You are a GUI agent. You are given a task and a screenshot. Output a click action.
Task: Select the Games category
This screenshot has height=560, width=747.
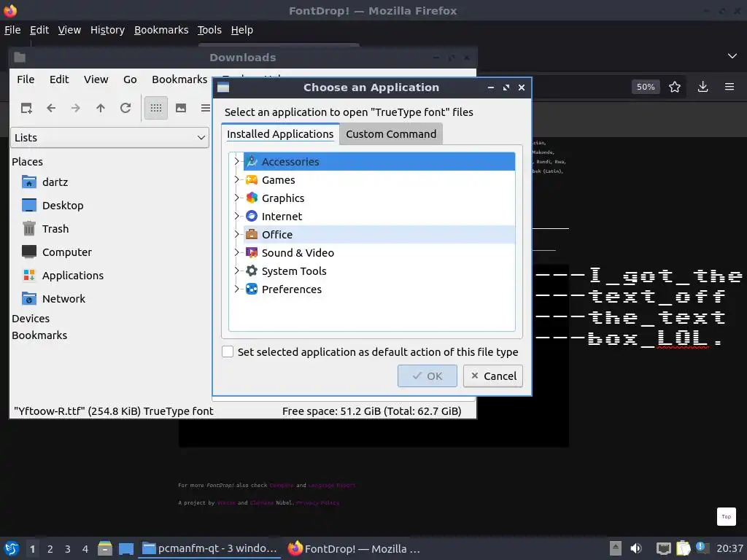pyautogui.click(x=379, y=180)
